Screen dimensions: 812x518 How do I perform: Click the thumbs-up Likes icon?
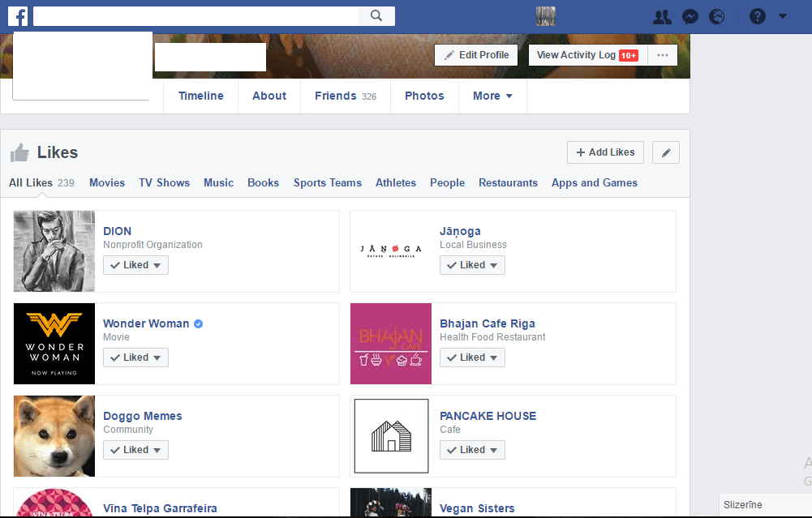[19, 152]
